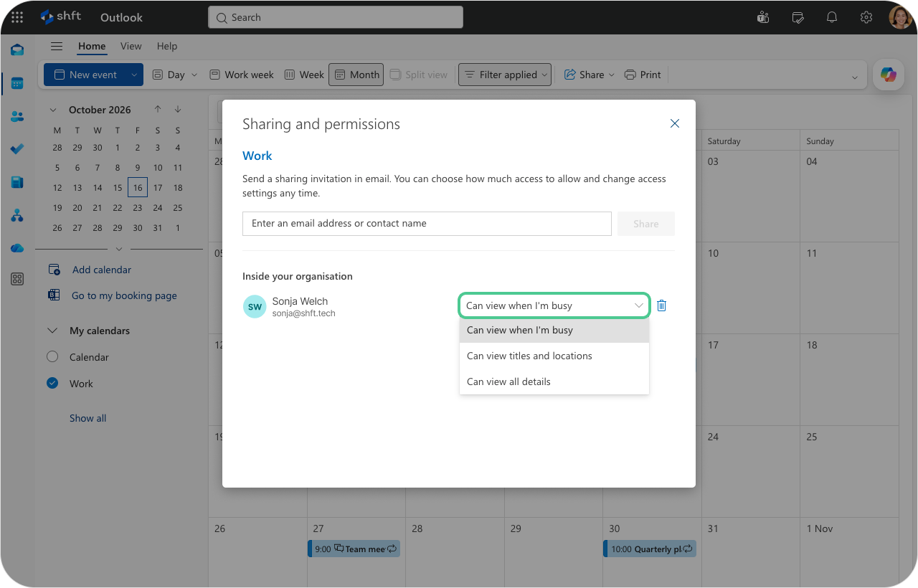918x588 pixels.
Task: Open the More apps grid icon
Action: 17,280
